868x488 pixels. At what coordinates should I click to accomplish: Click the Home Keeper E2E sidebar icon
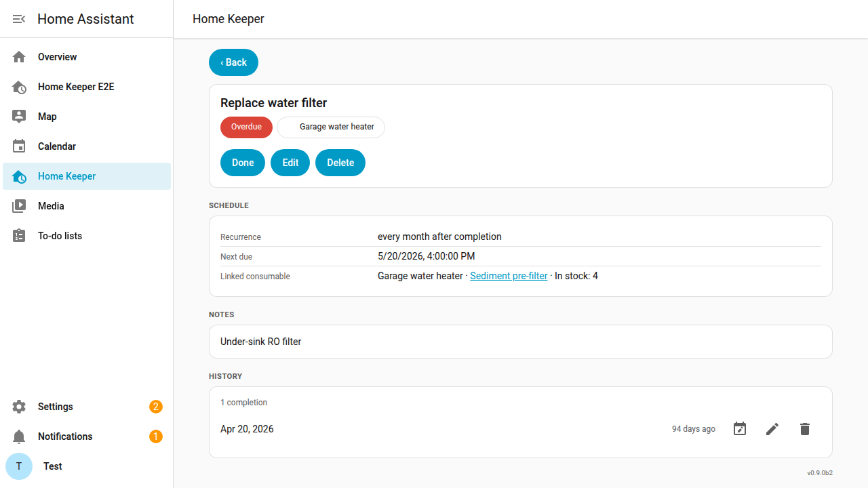(19, 87)
